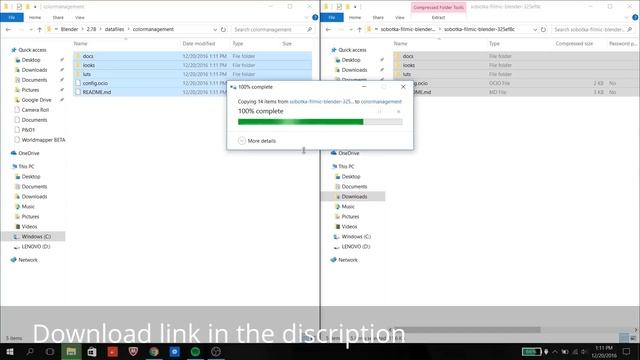
Task: Open Worldmapper BETA in left pane
Action: point(43,140)
